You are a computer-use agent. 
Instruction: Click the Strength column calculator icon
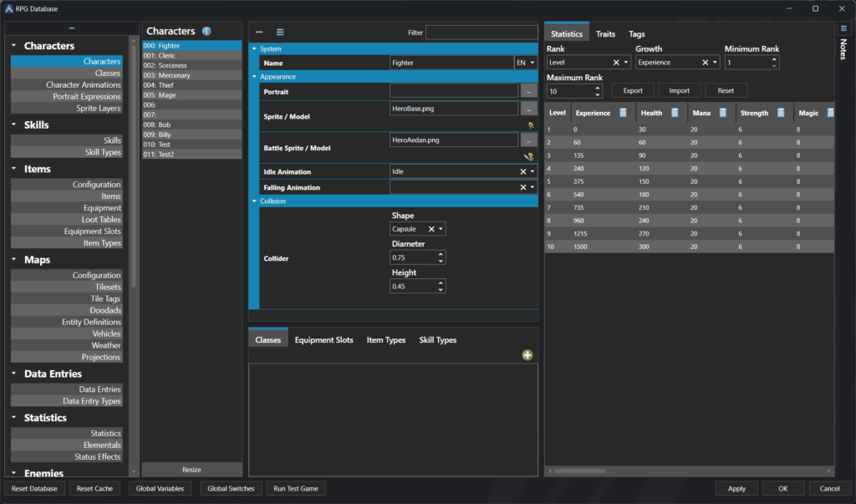click(780, 113)
